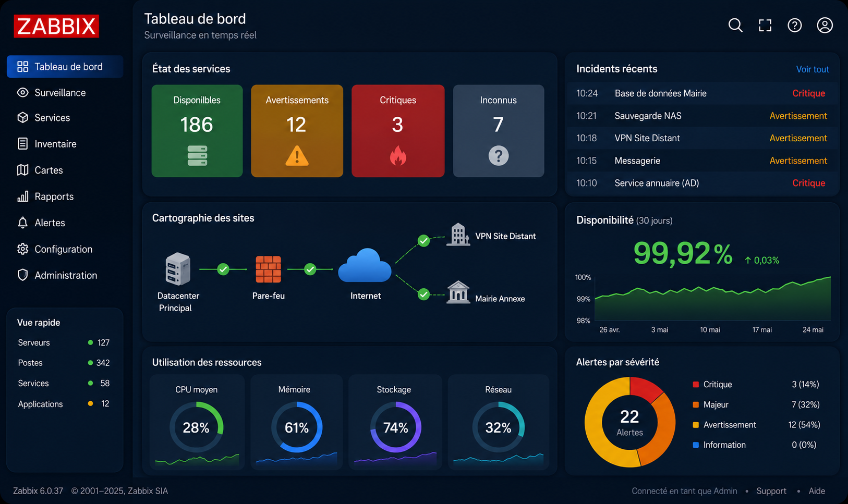
Task: Click the Zabbix logo
Action: (x=56, y=26)
